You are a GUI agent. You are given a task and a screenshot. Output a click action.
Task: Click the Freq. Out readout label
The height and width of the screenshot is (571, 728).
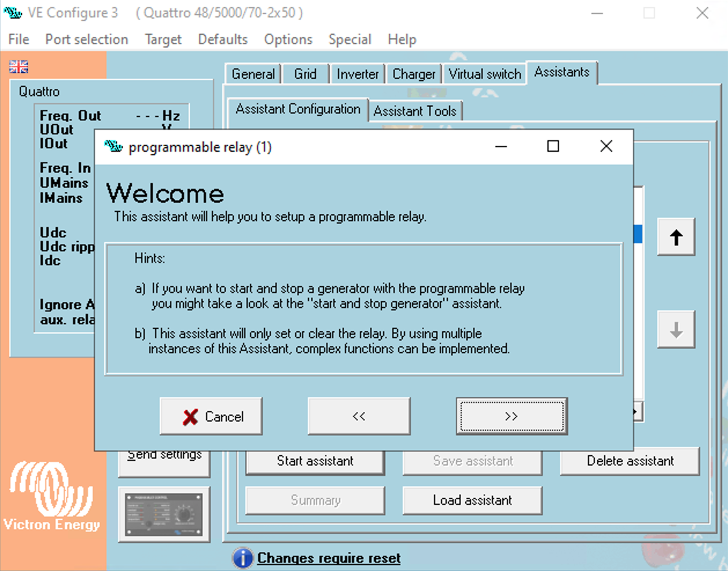point(70,116)
